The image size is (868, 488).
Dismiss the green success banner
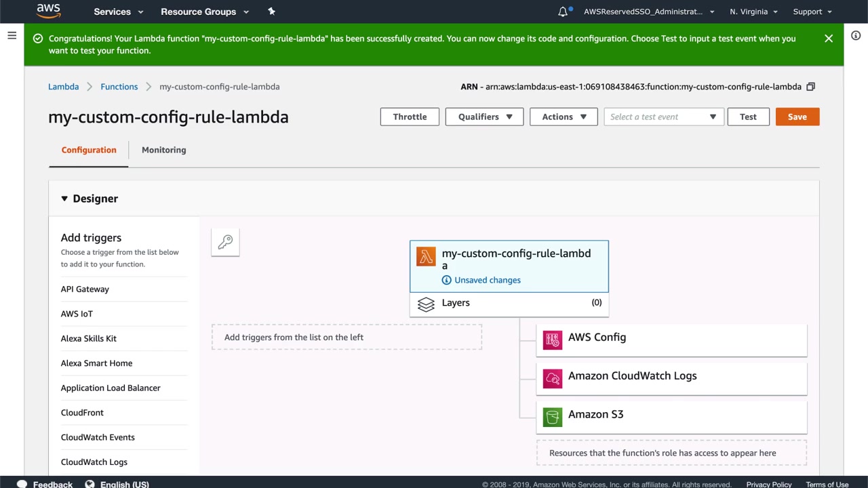[829, 39]
